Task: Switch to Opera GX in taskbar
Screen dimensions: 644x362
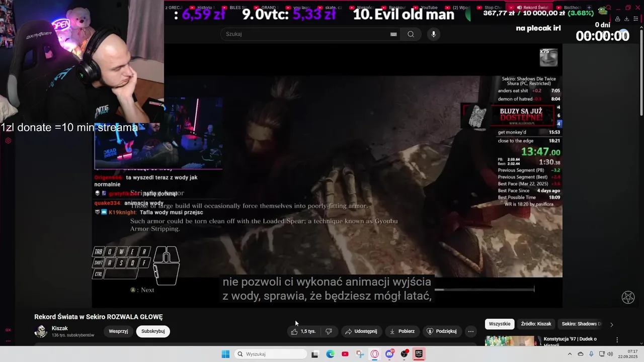Action: pos(374,354)
